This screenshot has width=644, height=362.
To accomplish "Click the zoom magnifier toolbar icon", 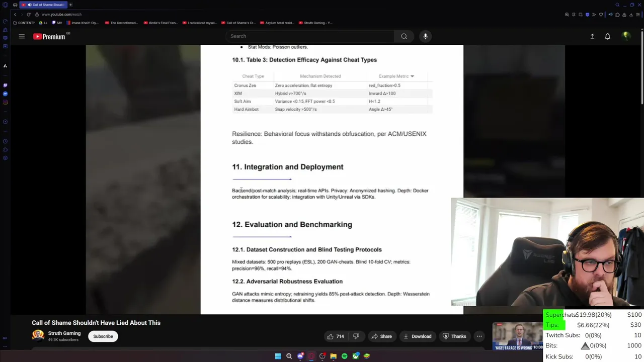I will [x=567, y=15].
